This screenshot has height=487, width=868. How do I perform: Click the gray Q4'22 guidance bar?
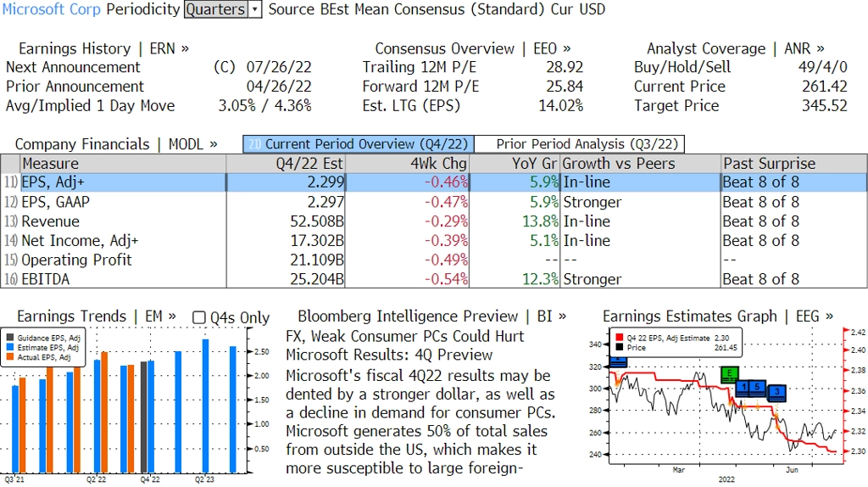(144, 417)
